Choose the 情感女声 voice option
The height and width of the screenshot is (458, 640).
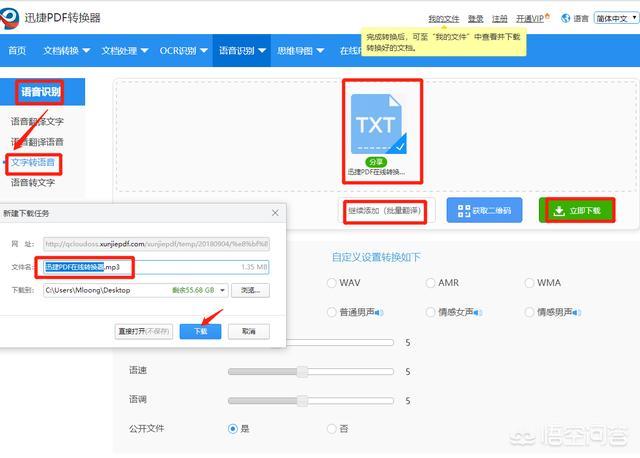[430, 312]
